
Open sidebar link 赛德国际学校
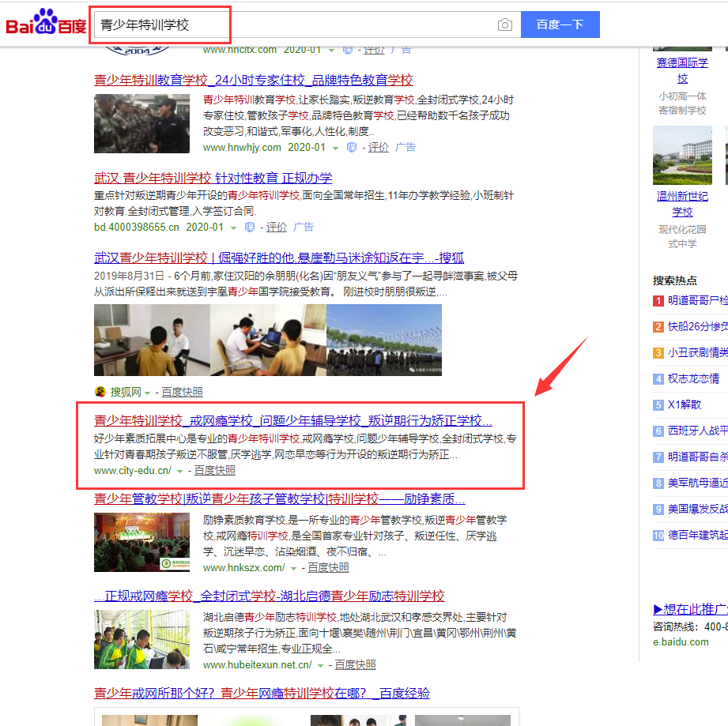(x=682, y=70)
